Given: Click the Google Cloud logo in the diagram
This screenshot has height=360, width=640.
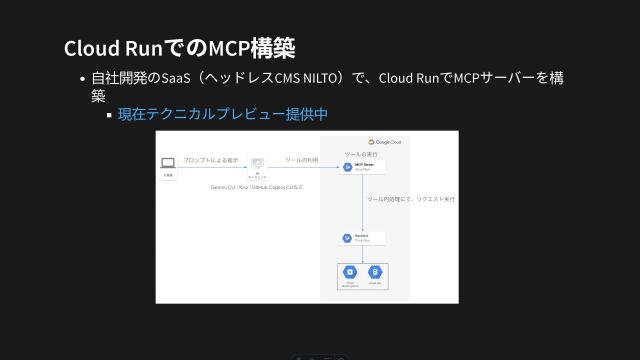Looking at the screenshot, I should click(384, 142).
